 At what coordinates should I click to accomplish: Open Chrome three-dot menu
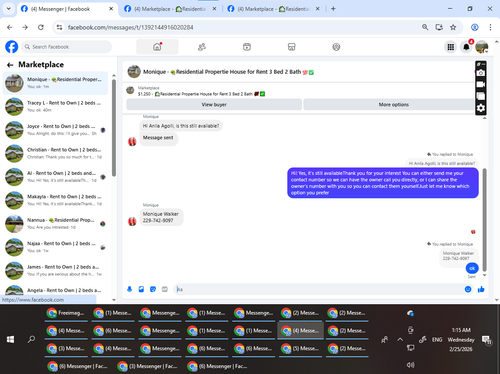click(x=490, y=27)
